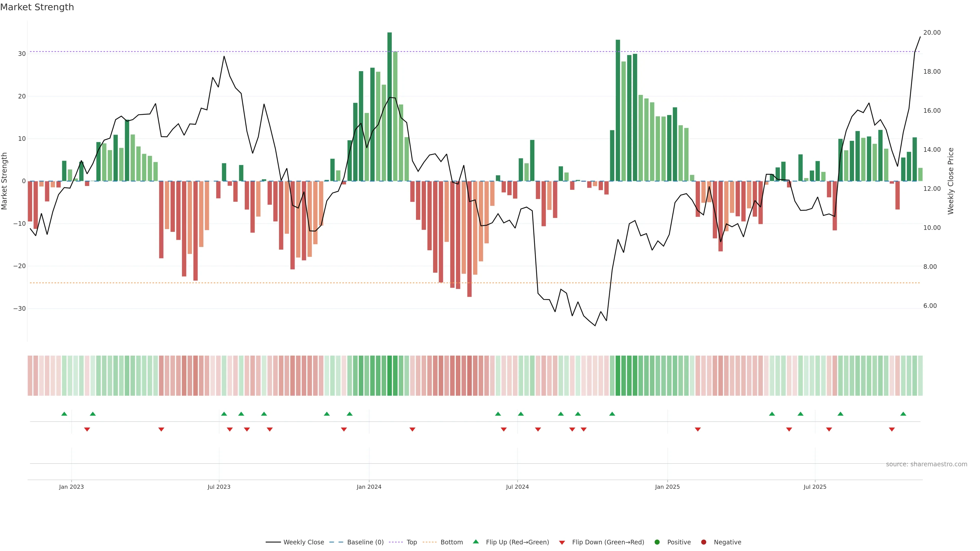Click the last green flip-up triangle marker
The width and height of the screenshot is (980, 551).
pos(903,414)
